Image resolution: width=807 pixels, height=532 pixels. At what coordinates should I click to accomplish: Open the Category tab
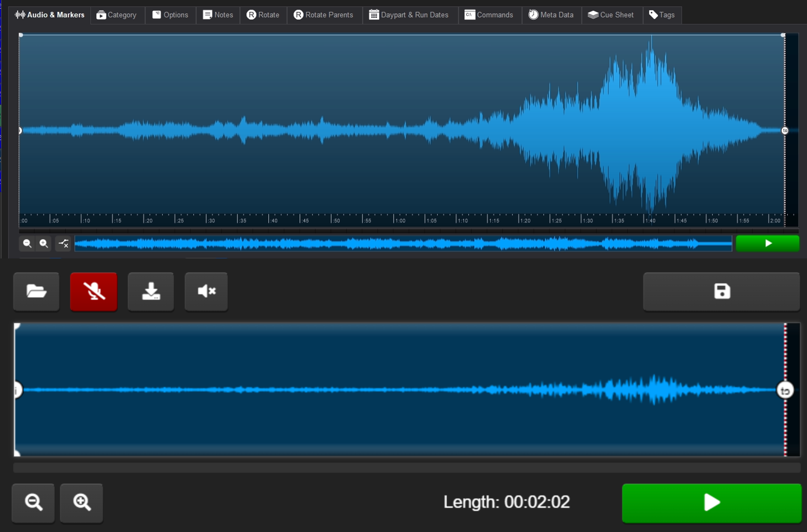(116, 15)
